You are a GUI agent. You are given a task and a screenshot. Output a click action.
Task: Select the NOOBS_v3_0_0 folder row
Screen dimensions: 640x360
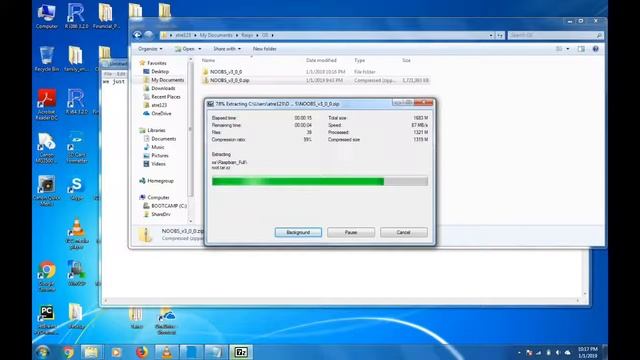pyautogui.click(x=315, y=72)
